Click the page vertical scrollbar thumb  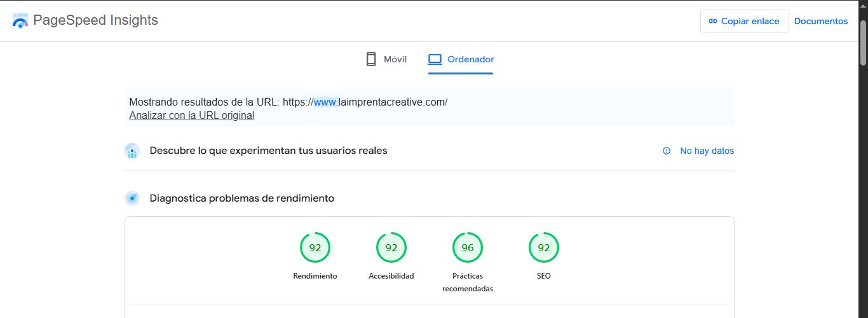[863, 42]
